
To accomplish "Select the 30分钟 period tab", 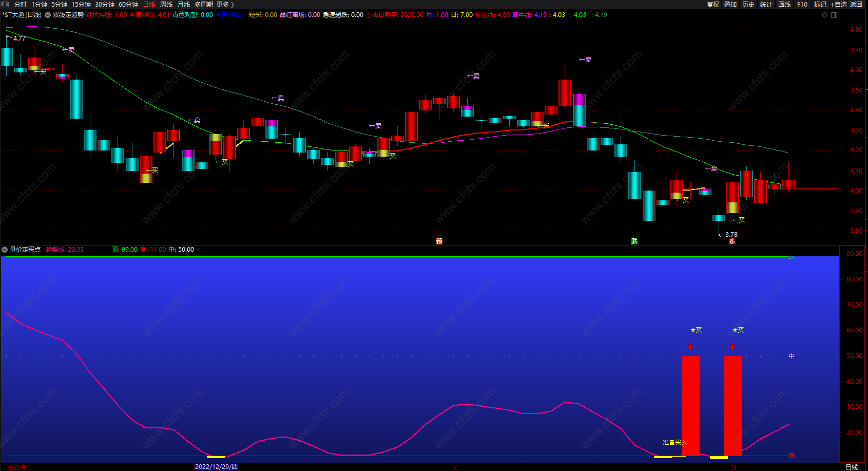I will [105, 5].
